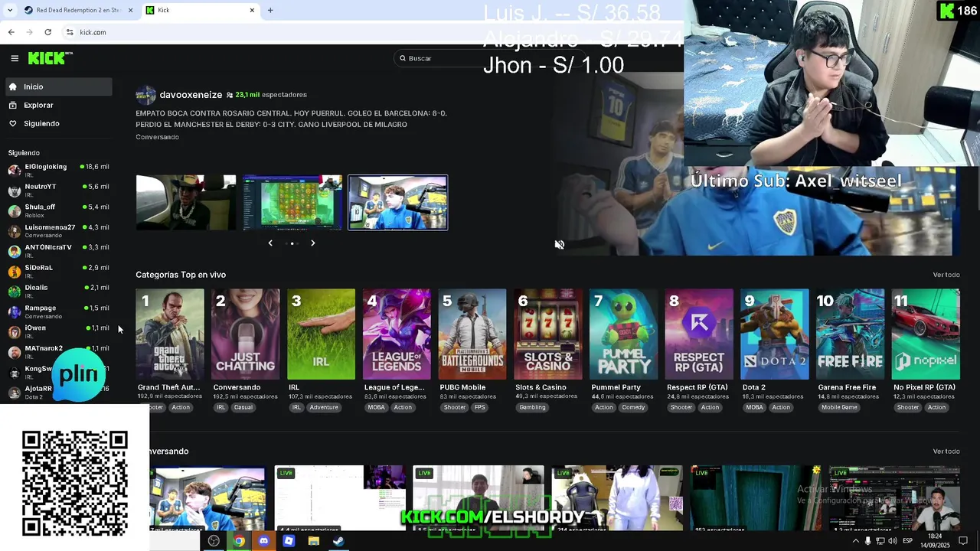Click the Buscar search field
The width and height of the screenshot is (980, 551).
click(x=490, y=58)
